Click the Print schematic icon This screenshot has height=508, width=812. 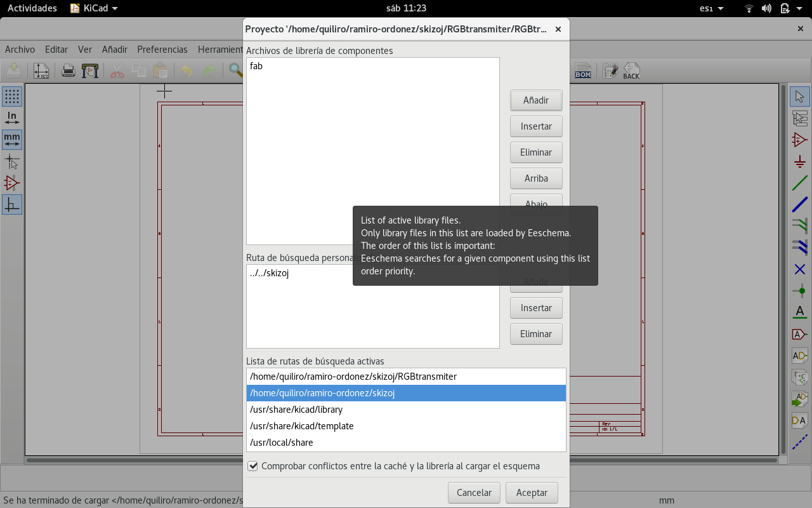[69, 70]
